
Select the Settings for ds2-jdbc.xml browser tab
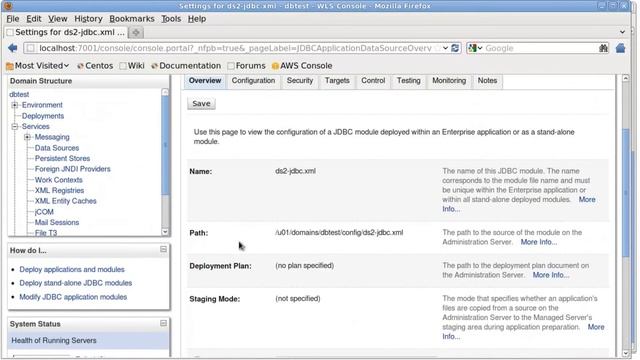point(66,32)
